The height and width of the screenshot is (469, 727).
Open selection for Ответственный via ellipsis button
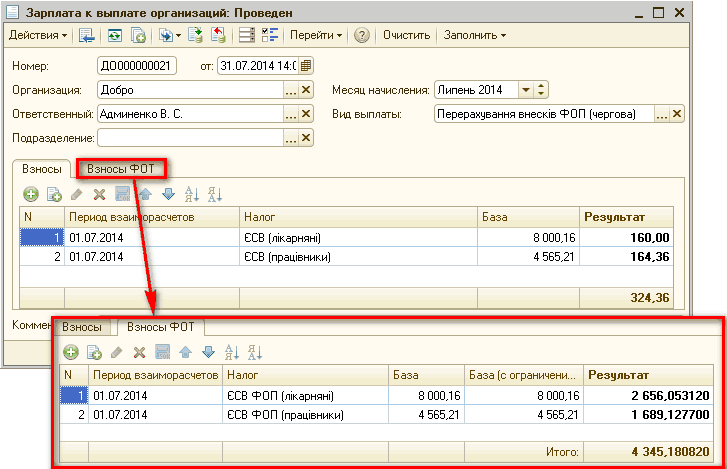point(291,114)
